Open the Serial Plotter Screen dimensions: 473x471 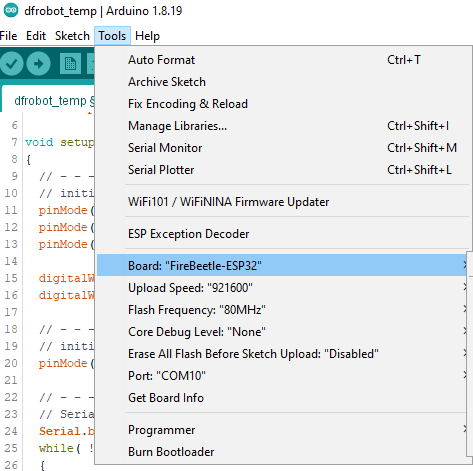coord(282,170)
